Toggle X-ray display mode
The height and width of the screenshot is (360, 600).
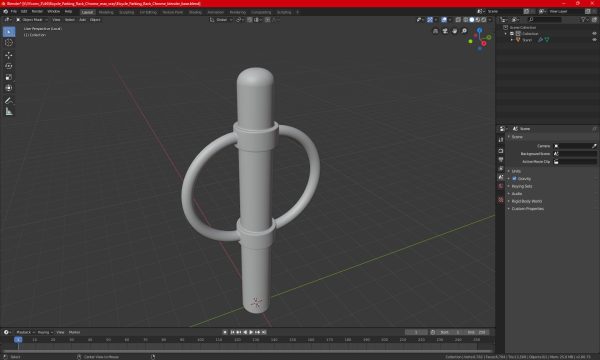coord(458,20)
